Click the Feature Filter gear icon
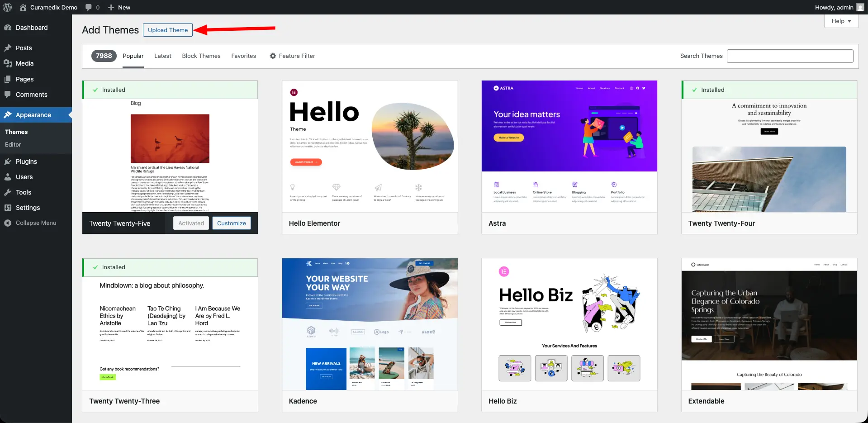 [x=272, y=56]
